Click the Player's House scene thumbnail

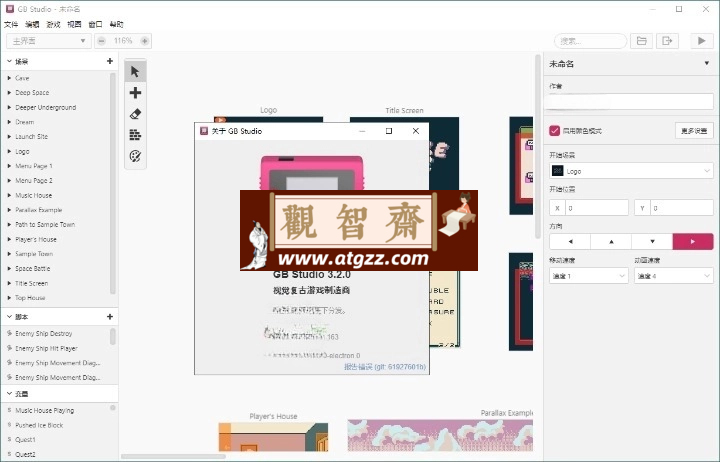pos(273,437)
